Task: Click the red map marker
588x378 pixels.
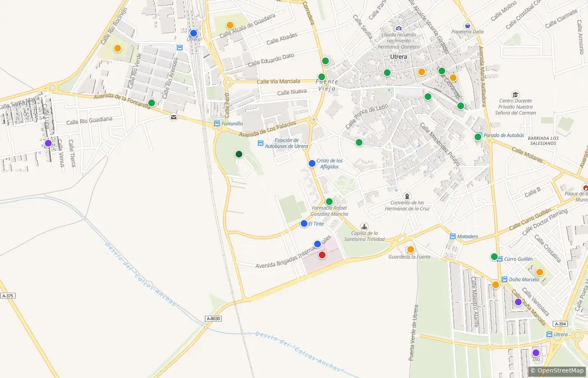Action: pos(322,255)
